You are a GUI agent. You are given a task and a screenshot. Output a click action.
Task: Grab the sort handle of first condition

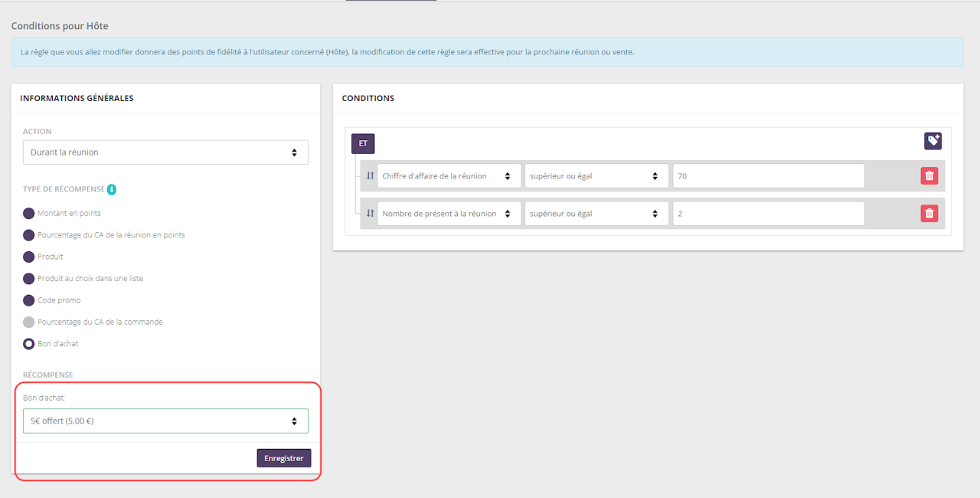(x=370, y=175)
